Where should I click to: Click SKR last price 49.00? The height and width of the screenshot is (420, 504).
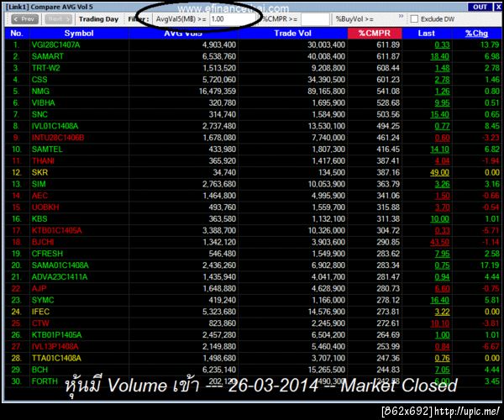(439, 172)
